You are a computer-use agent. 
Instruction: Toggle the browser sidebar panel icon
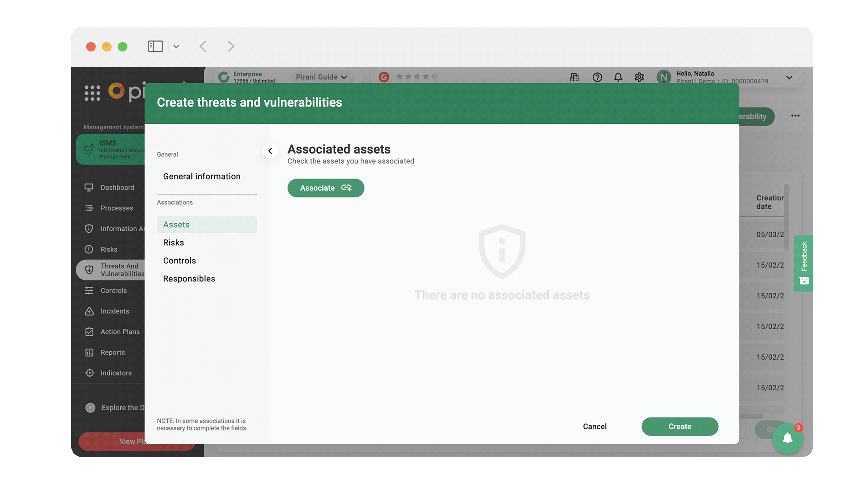pos(155,46)
